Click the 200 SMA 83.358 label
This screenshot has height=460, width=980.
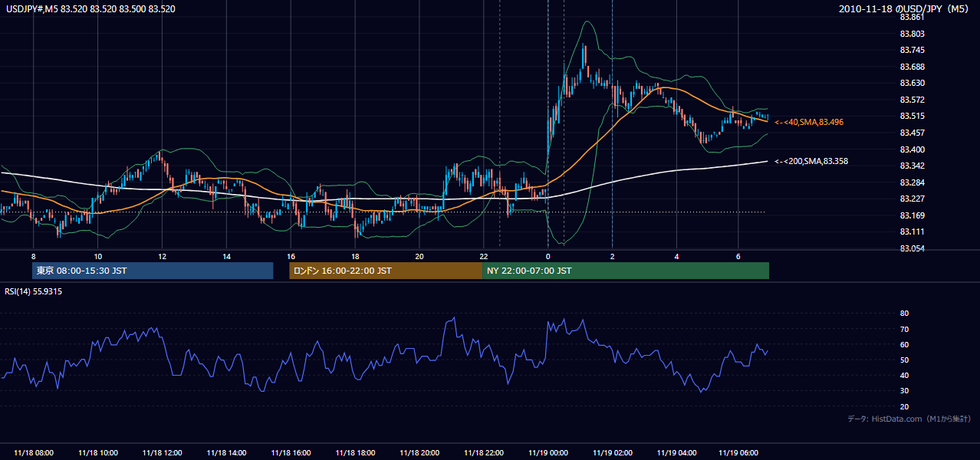click(x=811, y=161)
